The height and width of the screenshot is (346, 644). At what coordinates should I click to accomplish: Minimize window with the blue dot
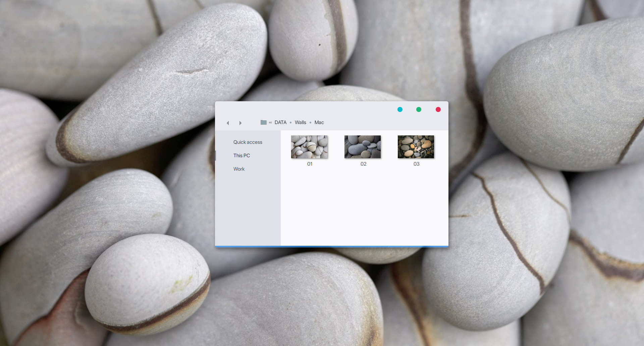(400, 109)
